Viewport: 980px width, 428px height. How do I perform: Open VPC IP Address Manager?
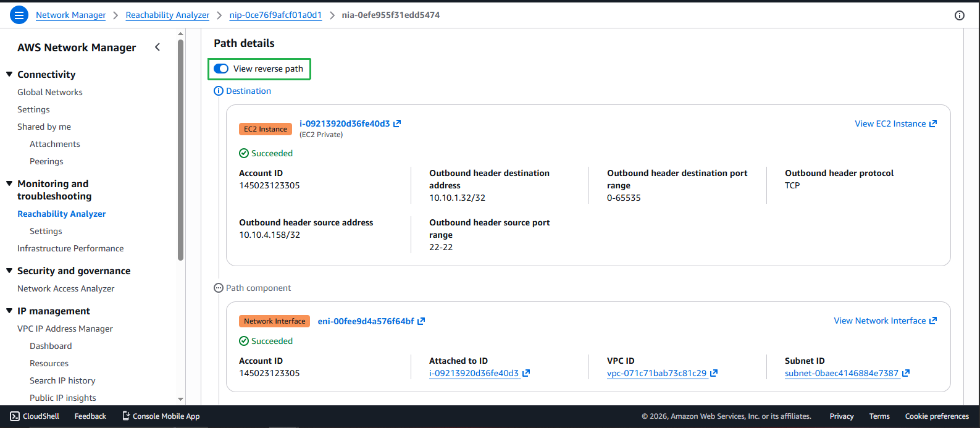click(65, 329)
